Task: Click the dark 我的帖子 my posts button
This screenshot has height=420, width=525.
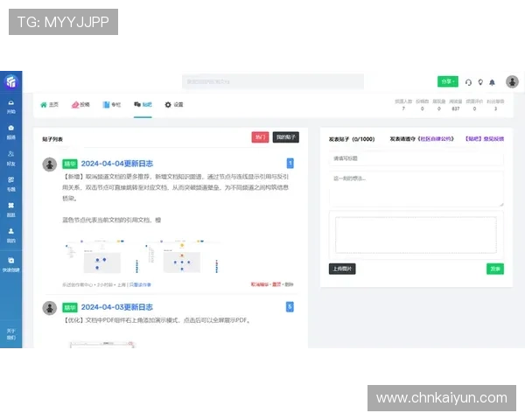Action: 285,137
